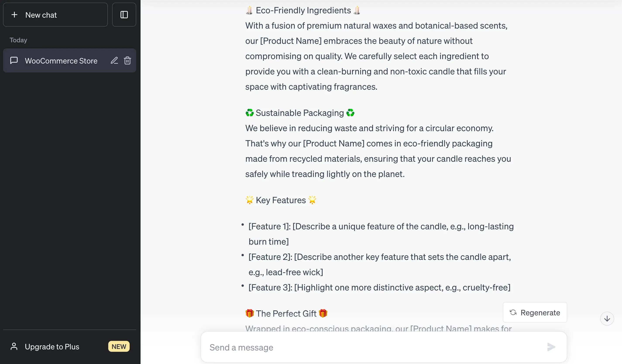Click the Today section header

click(18, 39)
